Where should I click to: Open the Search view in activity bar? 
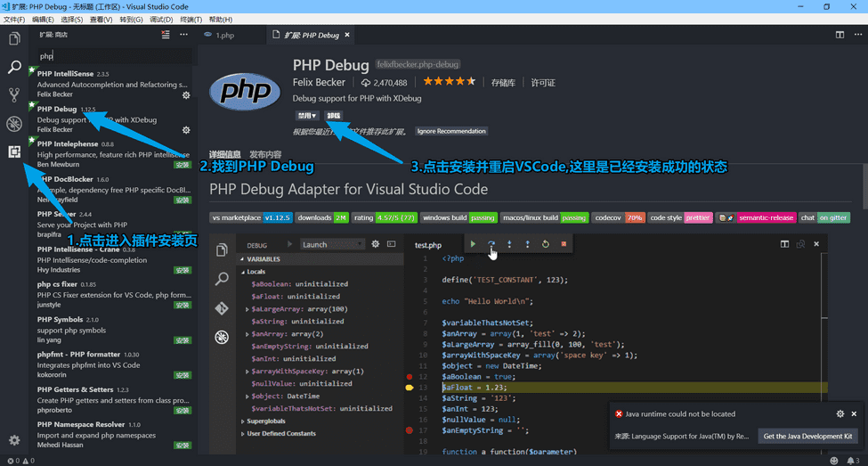(x=14, y=67)
